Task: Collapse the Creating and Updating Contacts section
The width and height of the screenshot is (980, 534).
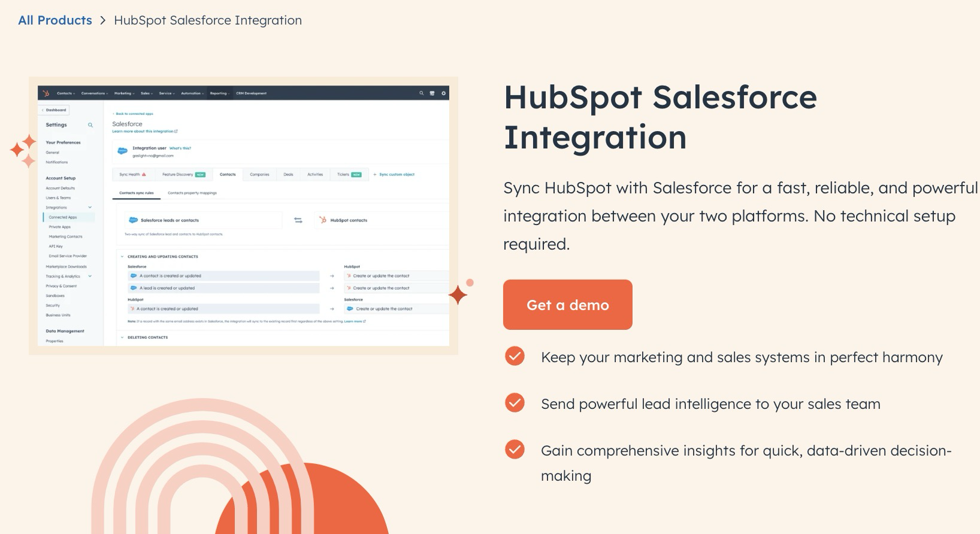Action: tap(122, 257)
